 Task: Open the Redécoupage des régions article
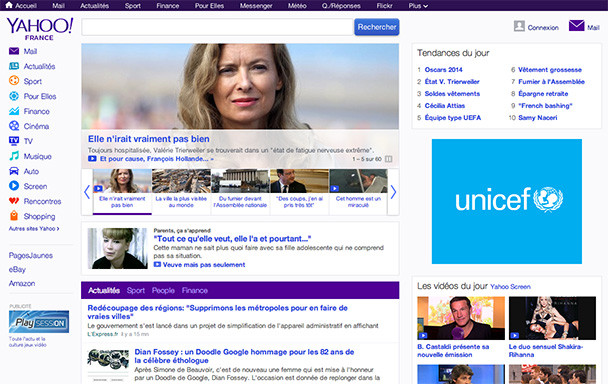(x=218, y=312)
